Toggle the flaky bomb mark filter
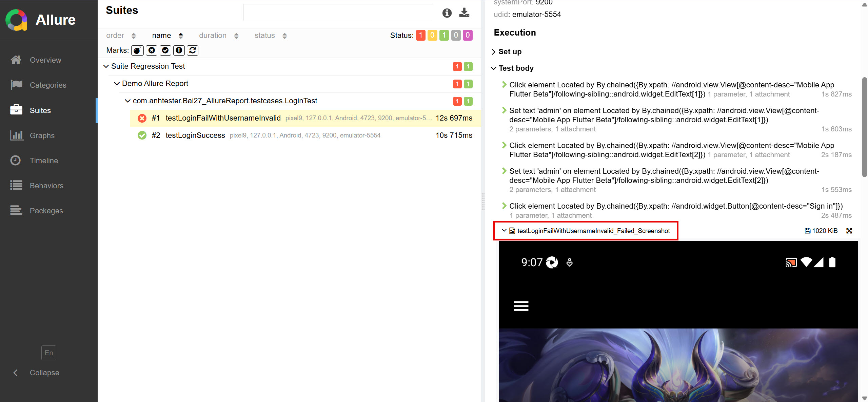868x402 pixels. tap(137, 50)
